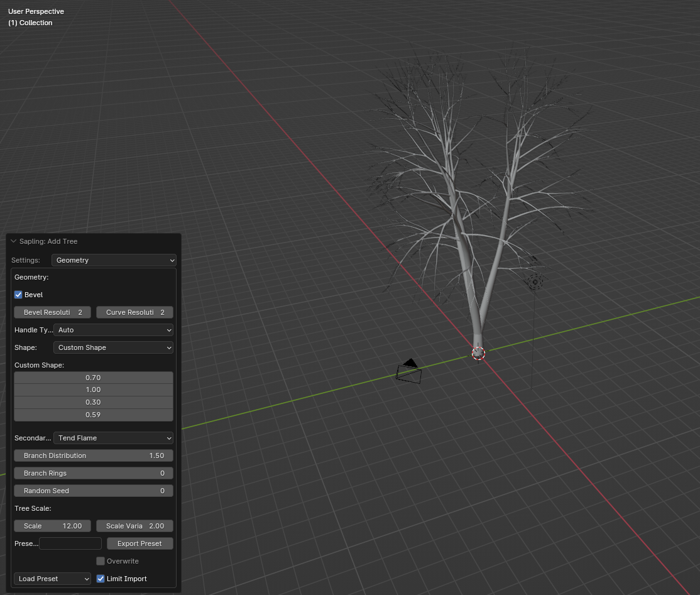Click the tree Scale 12.00 field
Screen dimensions: 700x595
pos(53,526)
